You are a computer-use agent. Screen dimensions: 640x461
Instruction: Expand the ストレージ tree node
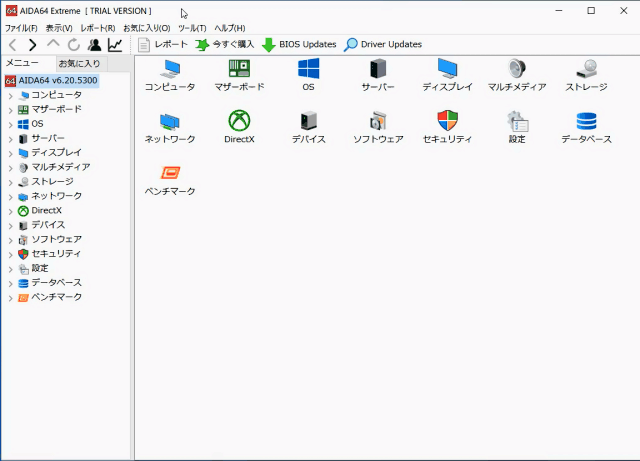(x=11, y=182)
